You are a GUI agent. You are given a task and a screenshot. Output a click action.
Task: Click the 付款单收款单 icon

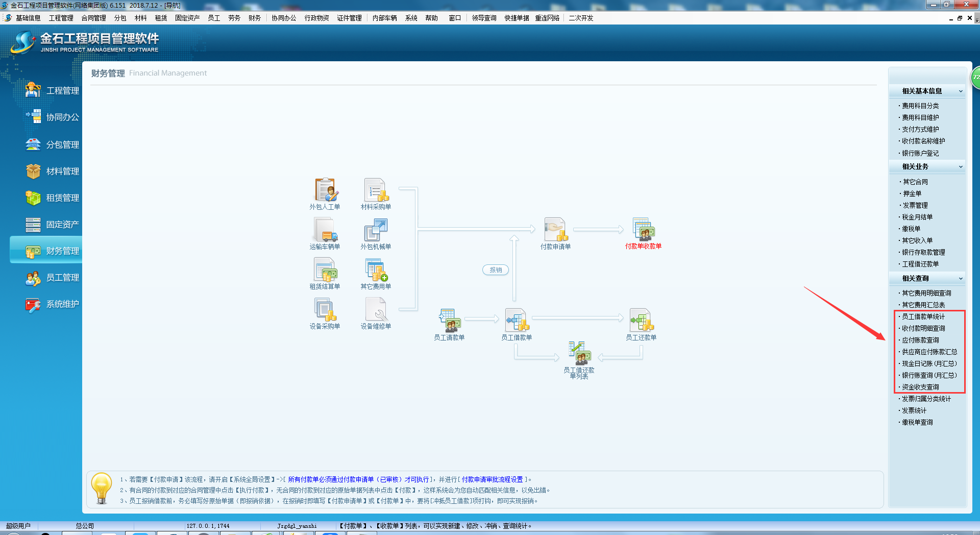[x=643, y=230]
